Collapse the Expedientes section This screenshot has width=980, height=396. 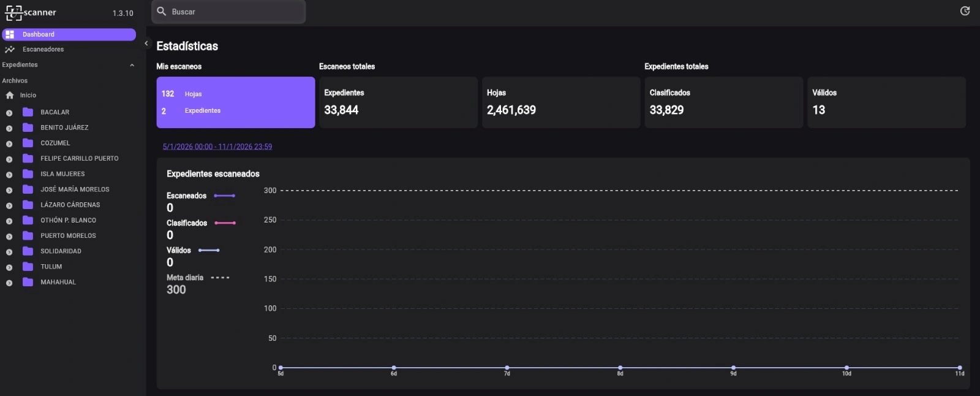[x=132, y=65]
